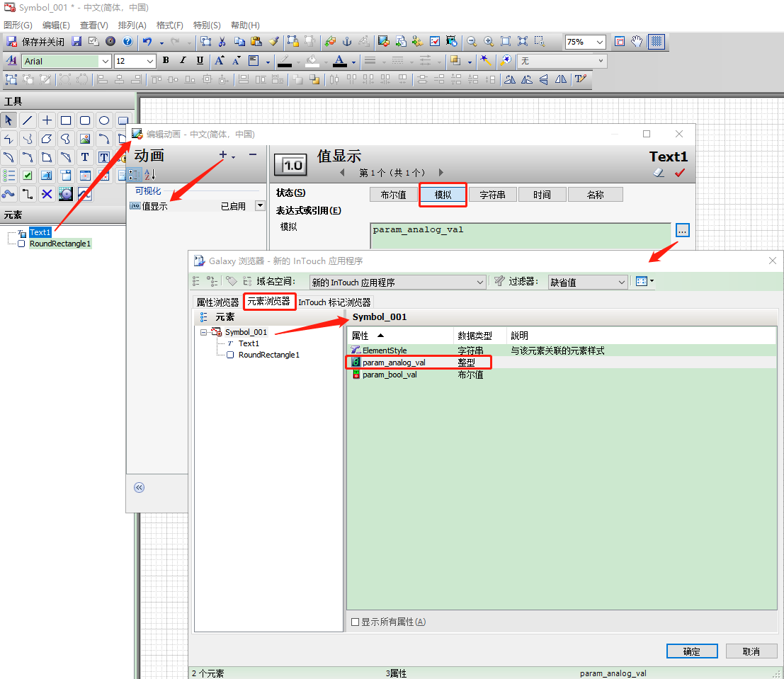Select the Checkbox control tool
This screenshot has height=679, width=784.
pos(28,176)
